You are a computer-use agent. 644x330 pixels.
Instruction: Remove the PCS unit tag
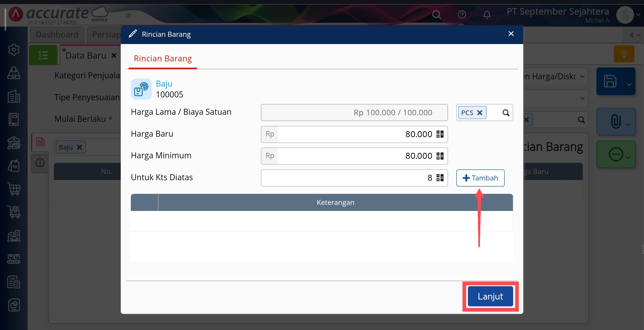480,113
